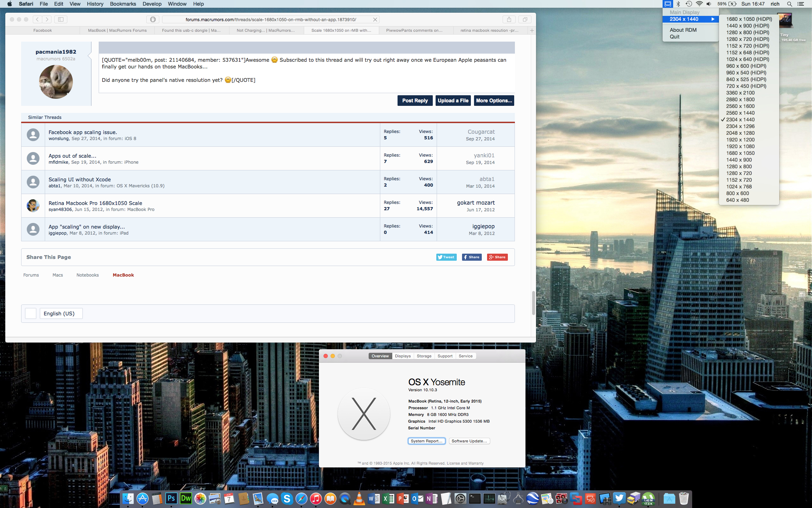812x508 pixels.
Task: Open Dreamweaver from the Dock
Action: click(x=186, y=498)
